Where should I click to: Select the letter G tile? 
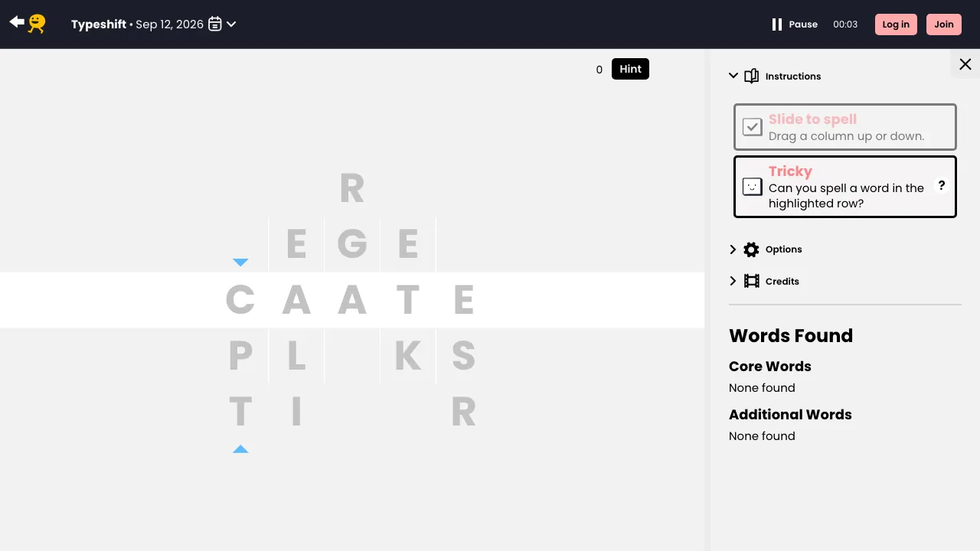[x=352, y=244]
